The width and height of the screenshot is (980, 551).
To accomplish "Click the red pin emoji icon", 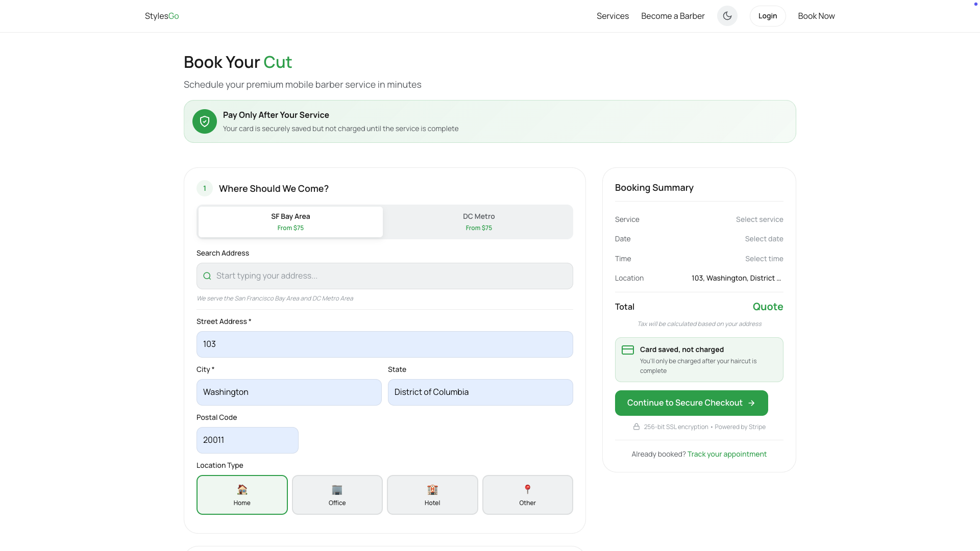I will click(527, 490).
